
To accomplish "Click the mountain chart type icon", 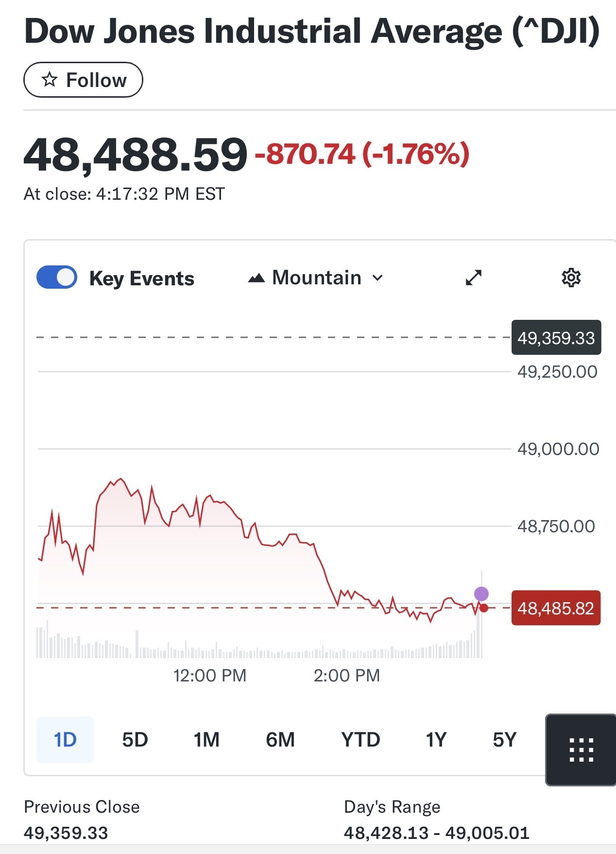I will (x=257, y=278).
